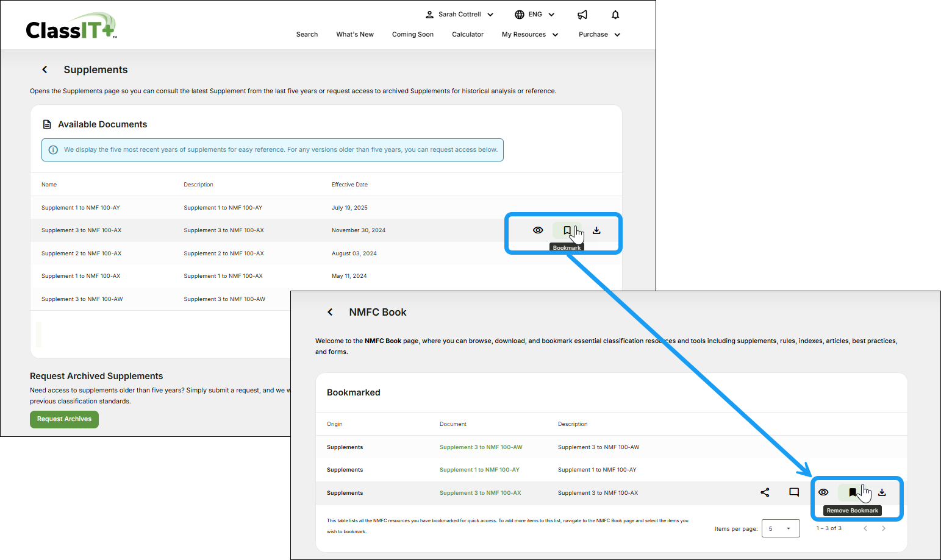Go back from the Supplements page
Viewport: 941px width, 560px height.
coord(45,69)
